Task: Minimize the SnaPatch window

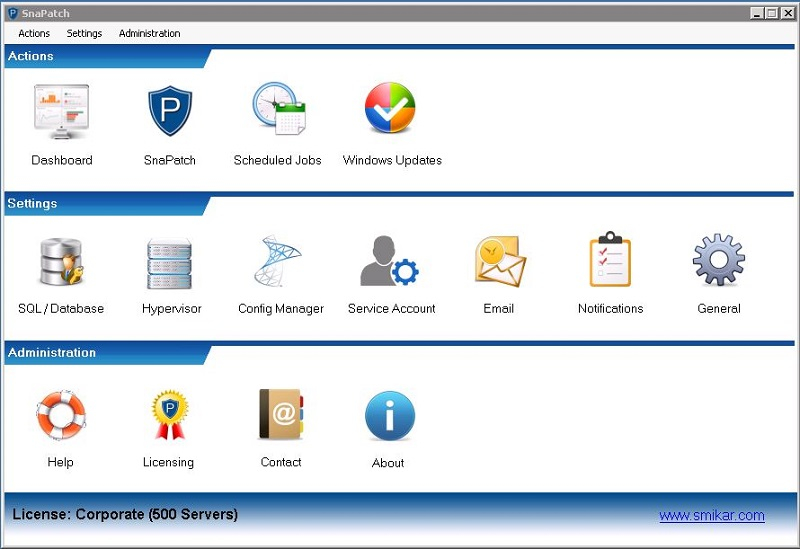Action: 757,14
